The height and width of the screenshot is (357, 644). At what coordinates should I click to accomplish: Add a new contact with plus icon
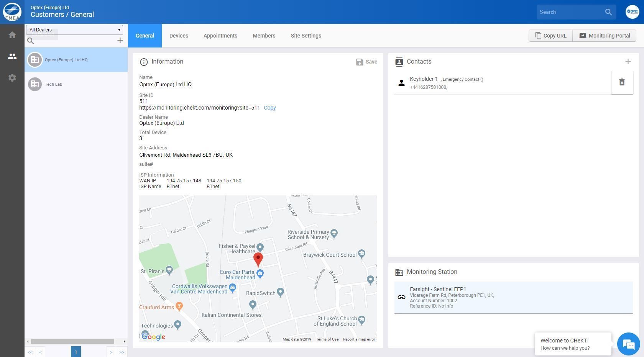pos(628,61)
